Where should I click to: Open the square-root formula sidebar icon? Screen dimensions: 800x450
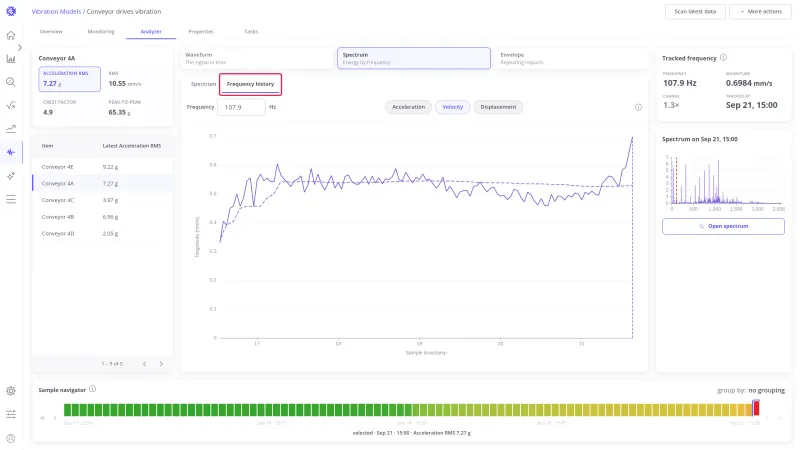[x=11, y=106]
